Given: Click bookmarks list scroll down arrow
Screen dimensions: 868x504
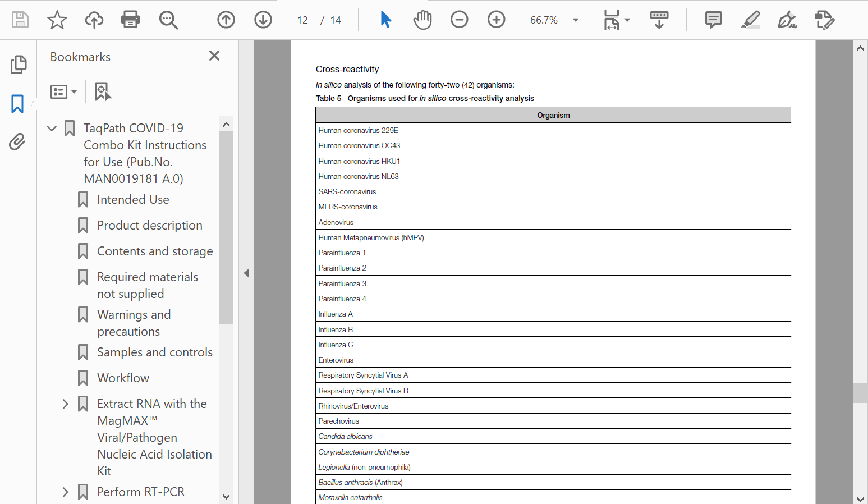Looking at the screenshot, I should click(x=226, y=497).
